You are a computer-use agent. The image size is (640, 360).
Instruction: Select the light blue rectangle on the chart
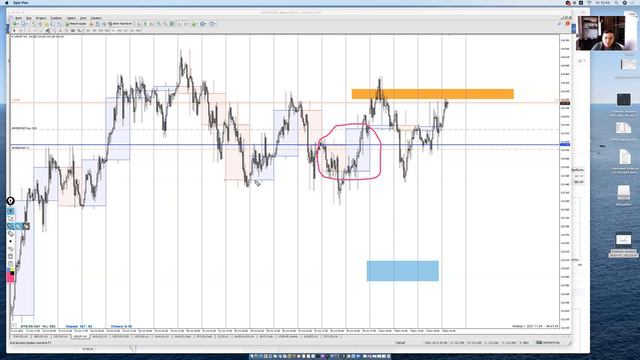[x=402, y=271]
